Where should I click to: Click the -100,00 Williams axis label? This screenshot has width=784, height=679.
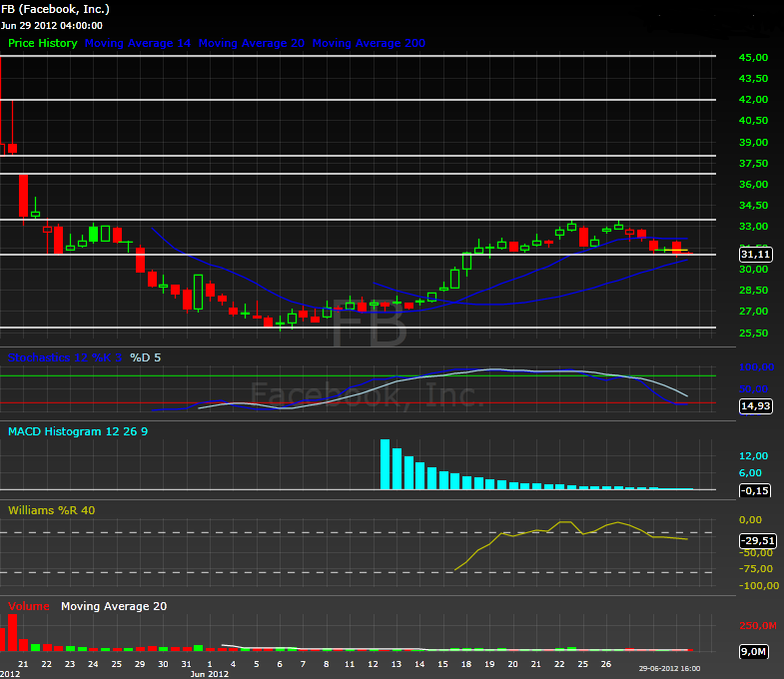point(759,586)
